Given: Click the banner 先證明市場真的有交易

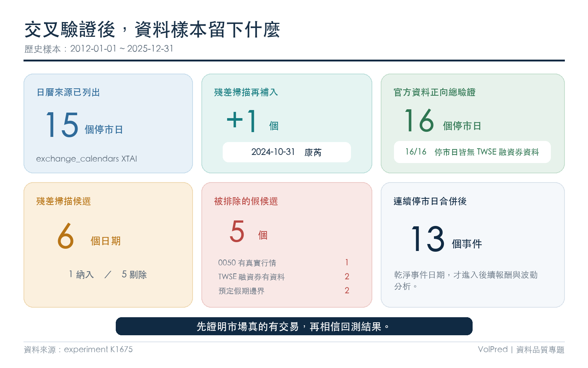Looking at the screenshot, I should (x=294, y=326).
